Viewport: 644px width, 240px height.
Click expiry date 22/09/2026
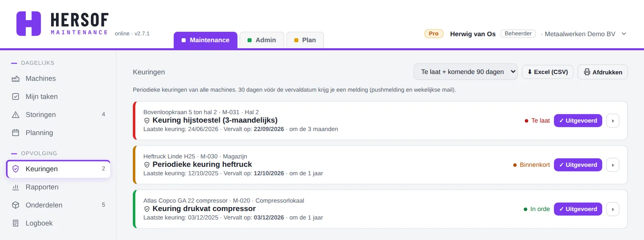(x=269, y=129)
